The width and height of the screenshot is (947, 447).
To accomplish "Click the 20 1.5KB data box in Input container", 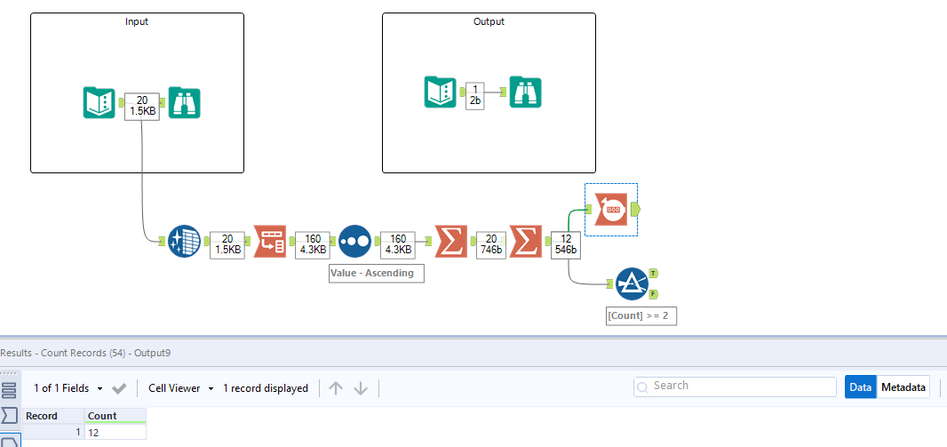I will (142, 106).
